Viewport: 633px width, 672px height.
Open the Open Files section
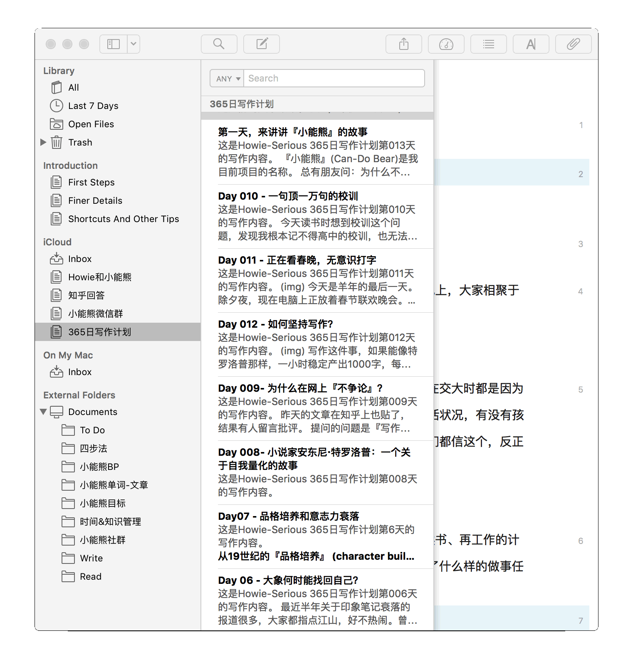click(x=118, y=124)
